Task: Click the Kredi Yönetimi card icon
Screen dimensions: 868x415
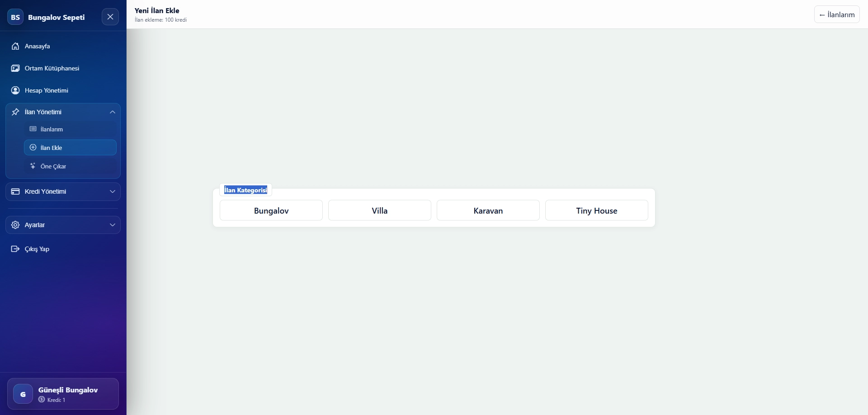Action: [15, 191]
